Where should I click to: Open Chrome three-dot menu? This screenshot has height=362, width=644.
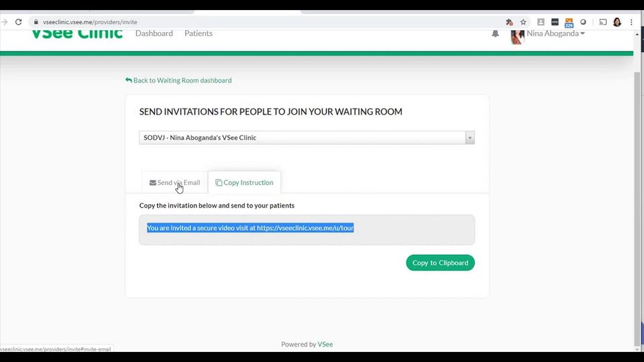click(x=631, y=22)
